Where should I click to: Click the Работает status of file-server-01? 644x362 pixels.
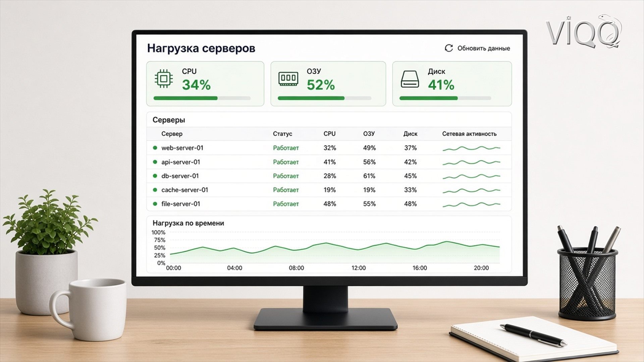pos(286,204)
